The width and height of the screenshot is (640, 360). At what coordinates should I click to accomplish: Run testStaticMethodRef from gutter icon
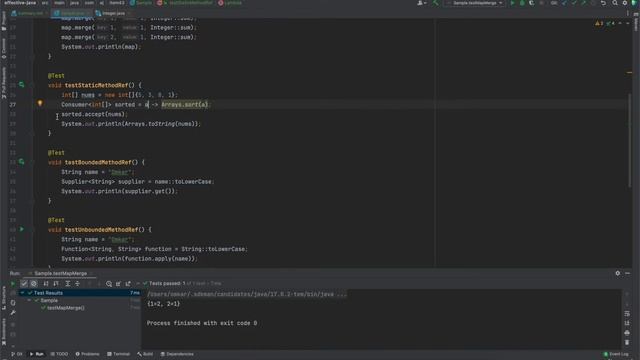click(22, 85)
